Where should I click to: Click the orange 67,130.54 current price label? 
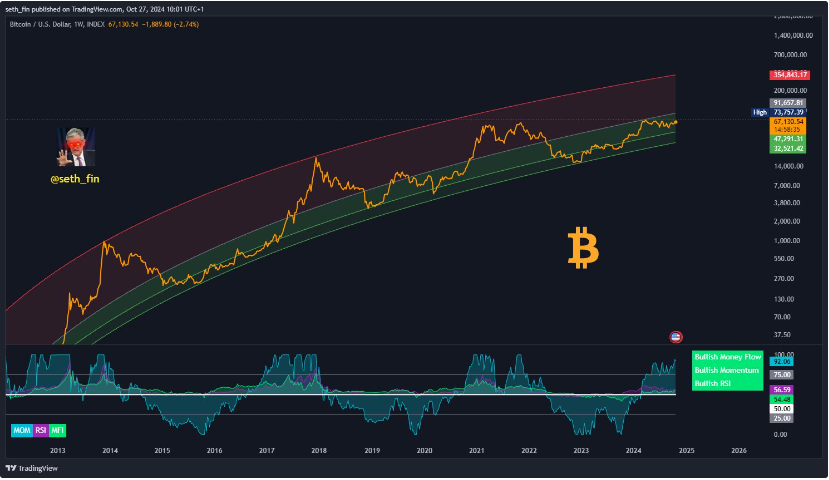tap(788, 122)
